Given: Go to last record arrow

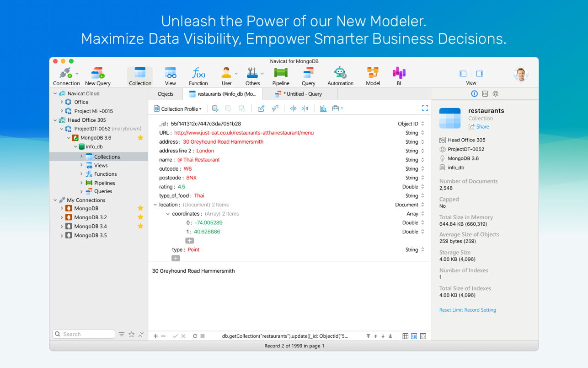Looking at the screenshot, I should tap(390, 336).
